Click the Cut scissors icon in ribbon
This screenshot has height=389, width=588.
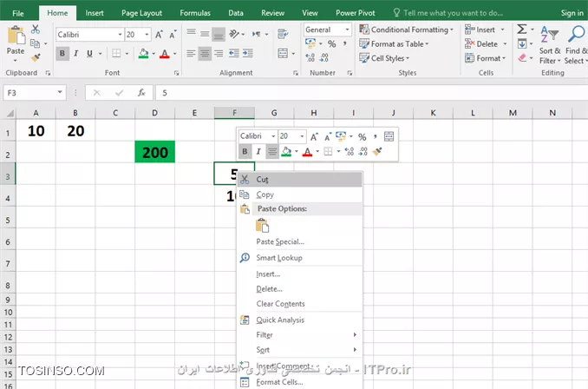click(x=36, y=30)
